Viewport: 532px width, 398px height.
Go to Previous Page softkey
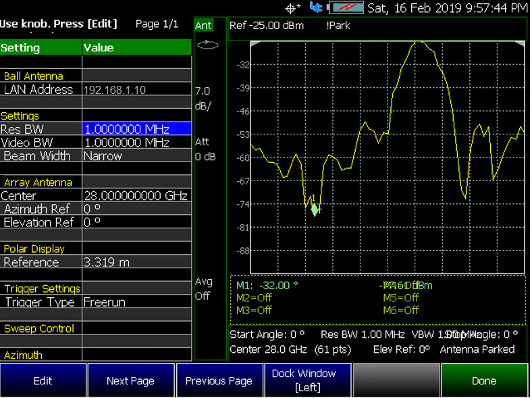219,380
